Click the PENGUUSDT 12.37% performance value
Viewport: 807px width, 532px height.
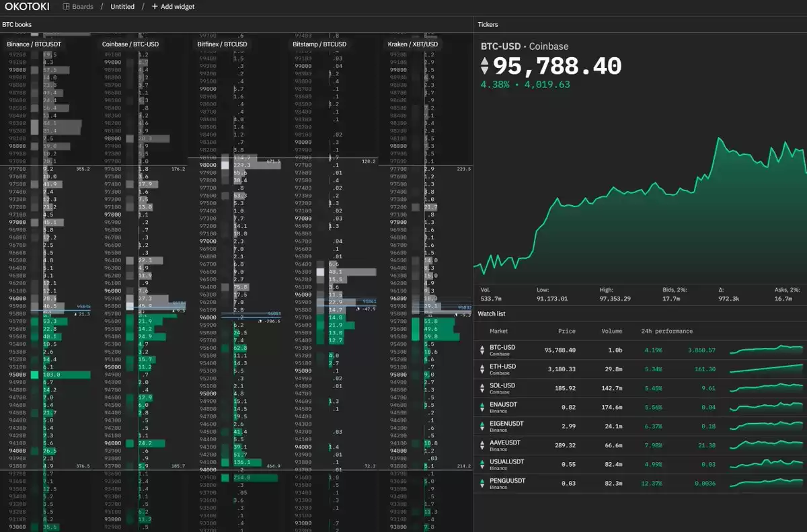[x=652, y=483]
